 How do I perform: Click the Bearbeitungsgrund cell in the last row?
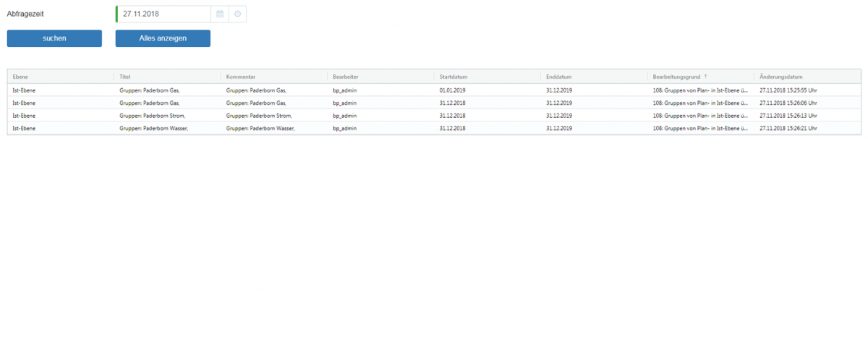coord(699,128)
